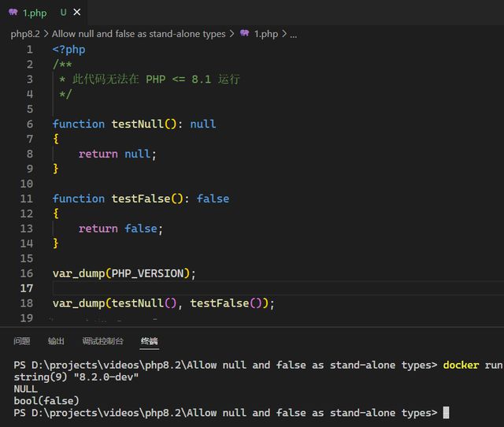Click the 1.php breadcrumb item
The width and height of the screenshot is (504, 427).
266,34
